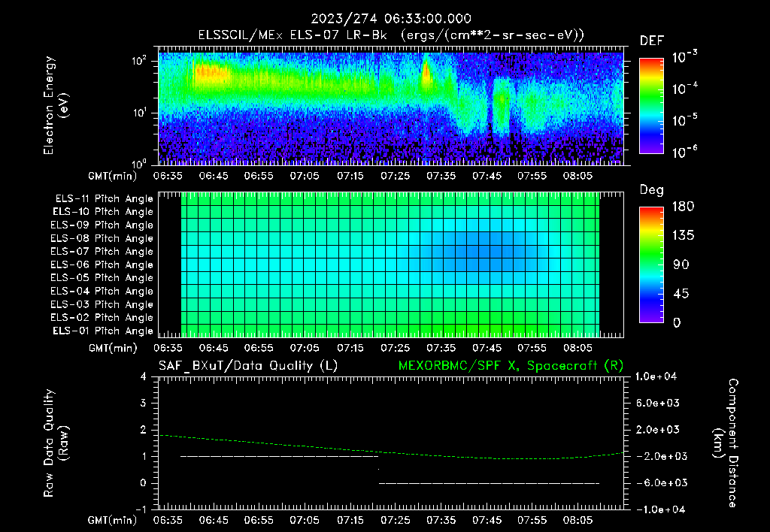This screenshot has width=770, height=532.
Task: Click the 1.0e+04 right axis value
Action: (x=656, y=376)
